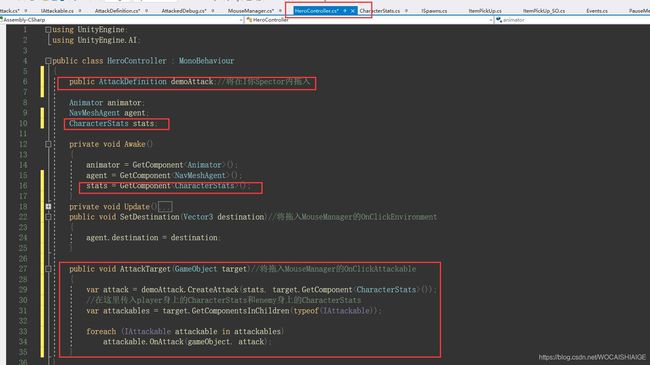Open the Events.cs tab
Screen dimensions: 650x365
597,11
